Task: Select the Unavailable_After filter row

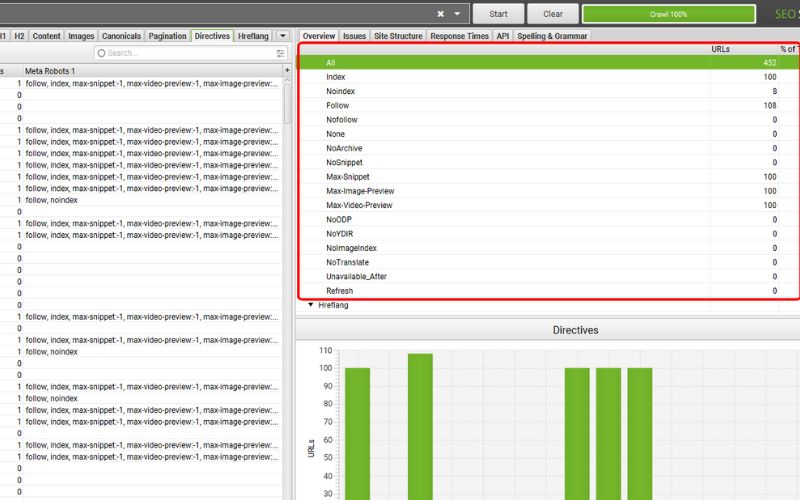Action: [x=549, y=277]
